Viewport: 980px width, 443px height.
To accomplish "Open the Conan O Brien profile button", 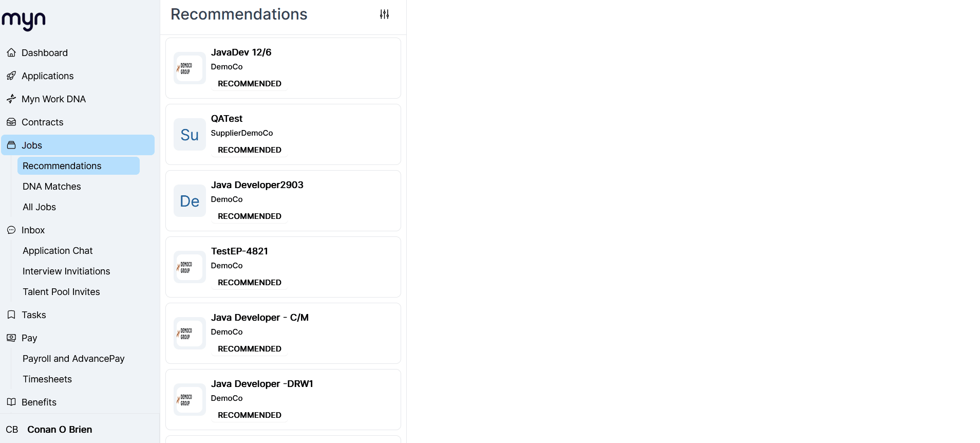I will click(x=60, y=430).
